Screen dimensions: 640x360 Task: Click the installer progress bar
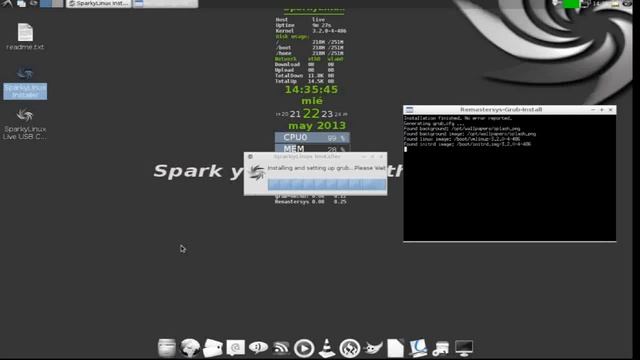click(327, 184)
